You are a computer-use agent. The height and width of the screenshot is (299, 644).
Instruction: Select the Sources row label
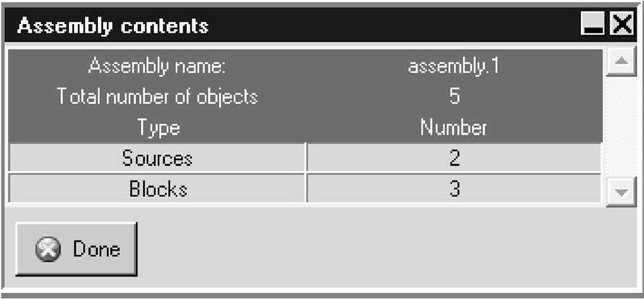[158, 158]
